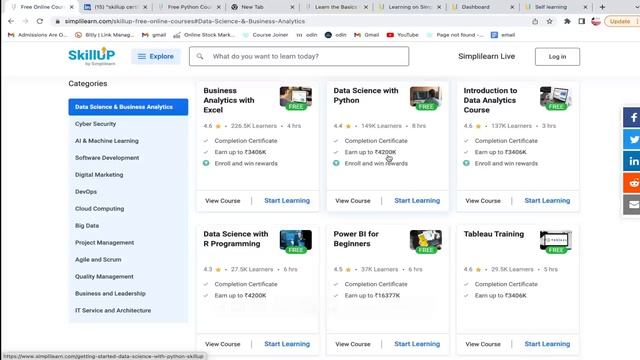Viewport: 640px width, 360px height.
Task: Bookmark this page with star icon
Action: pos(549,21)
